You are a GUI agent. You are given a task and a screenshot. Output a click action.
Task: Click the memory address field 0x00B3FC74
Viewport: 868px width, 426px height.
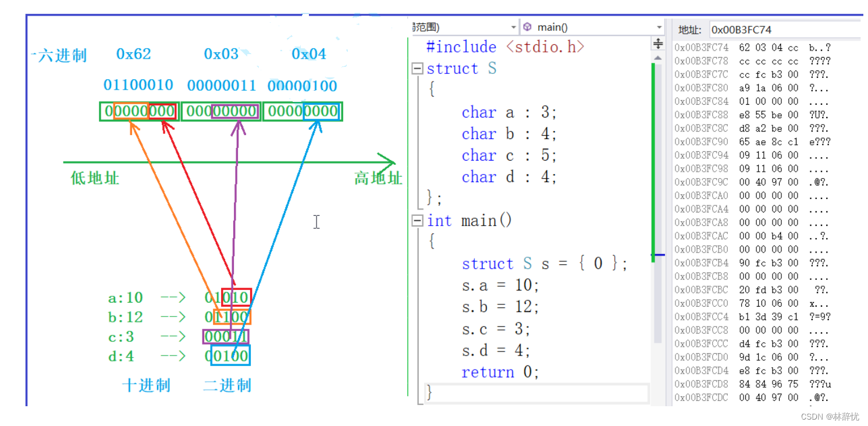(784, 30)
